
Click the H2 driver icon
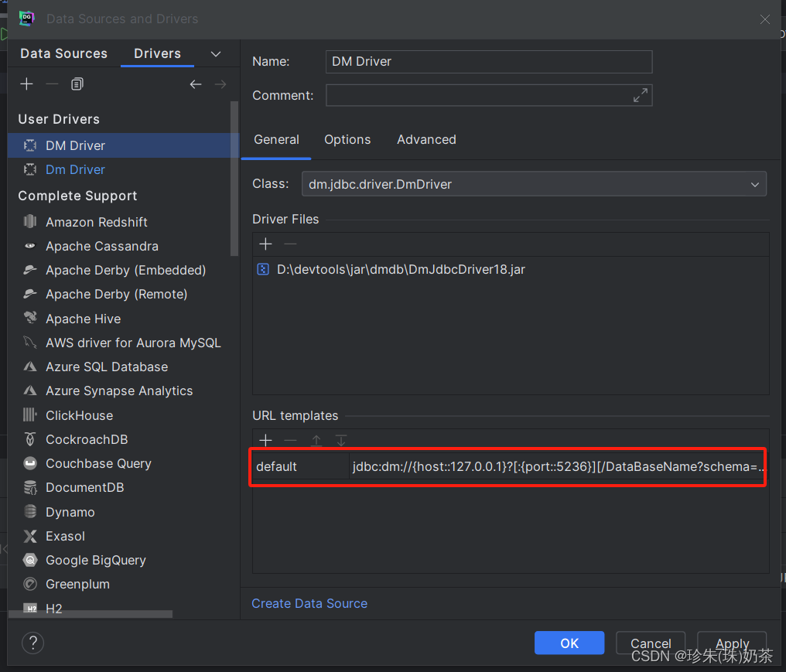click(x=31, y=609)
